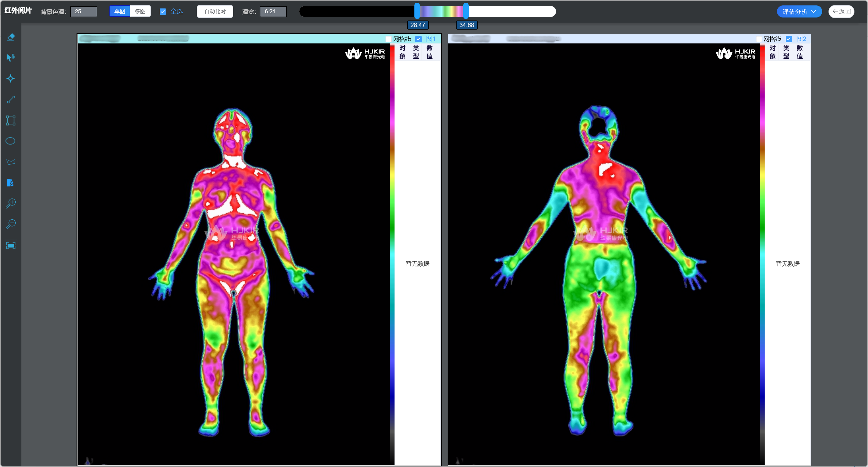Uncheck the 图2 selection checkbox
The width and height of the screenshot is (868, 467).
788,39
